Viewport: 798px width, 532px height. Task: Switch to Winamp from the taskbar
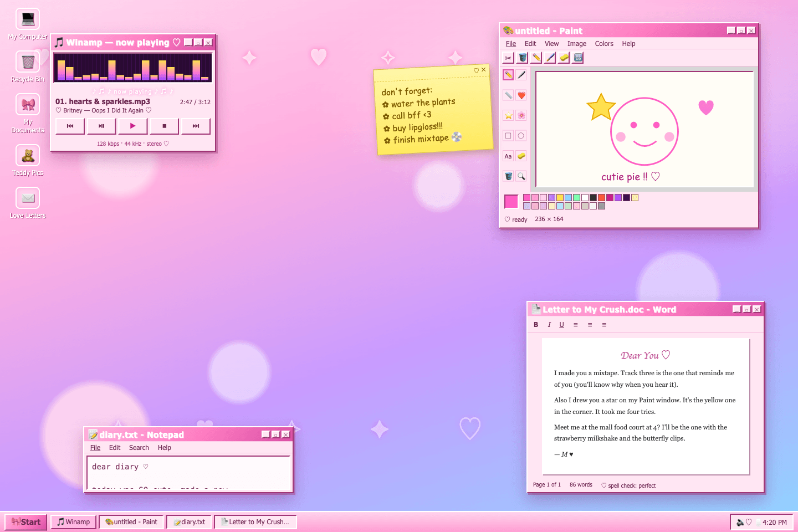pos(73,522)
